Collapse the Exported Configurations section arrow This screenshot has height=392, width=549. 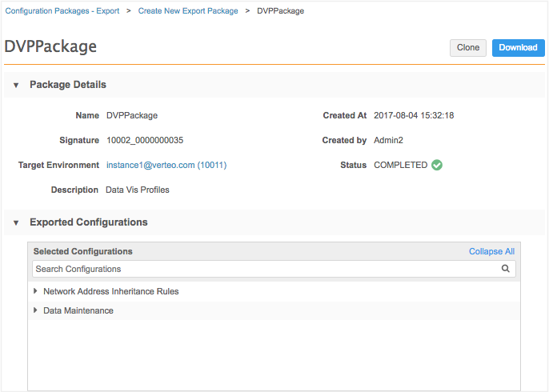coord(16,222)
